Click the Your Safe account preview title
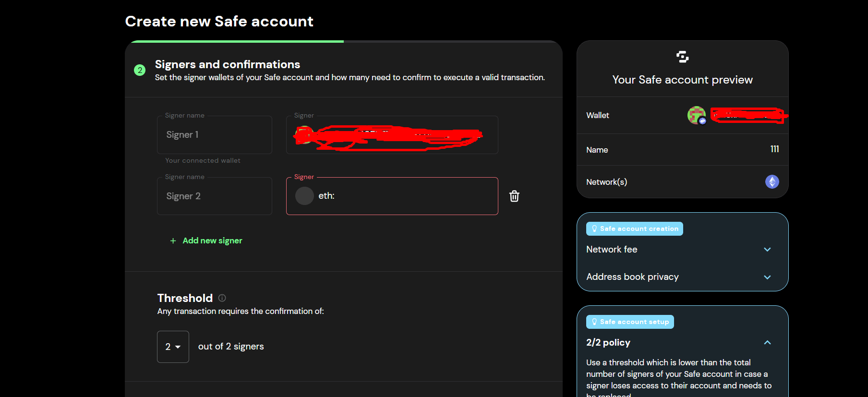This screenshot has width=868, height=397. (x=682, y=80)
